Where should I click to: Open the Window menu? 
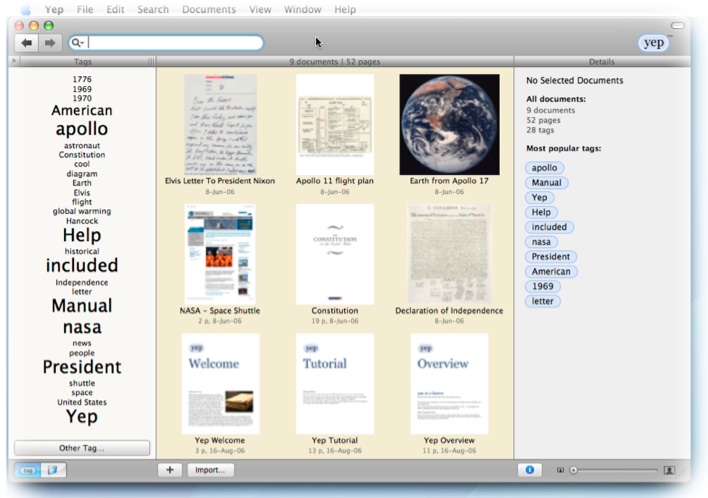click(x=303, y=9)
